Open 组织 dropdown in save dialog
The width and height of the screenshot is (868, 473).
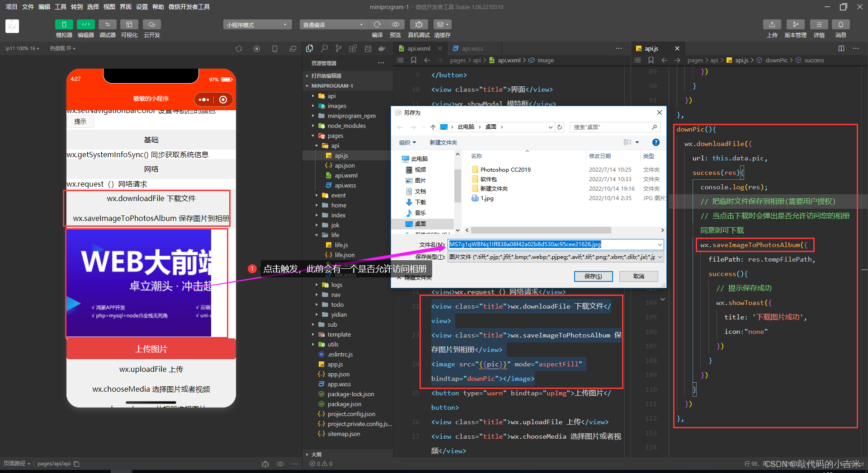tap(407, 142)
